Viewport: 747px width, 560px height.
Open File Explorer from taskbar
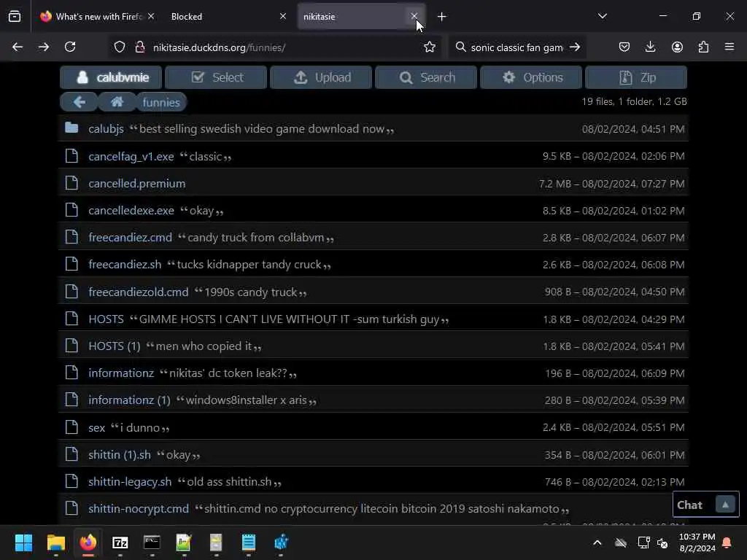point(55,542)
